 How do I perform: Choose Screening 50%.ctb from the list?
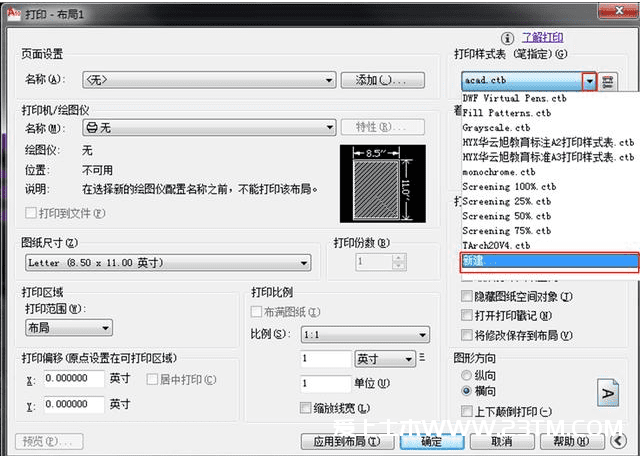(550, 216)
